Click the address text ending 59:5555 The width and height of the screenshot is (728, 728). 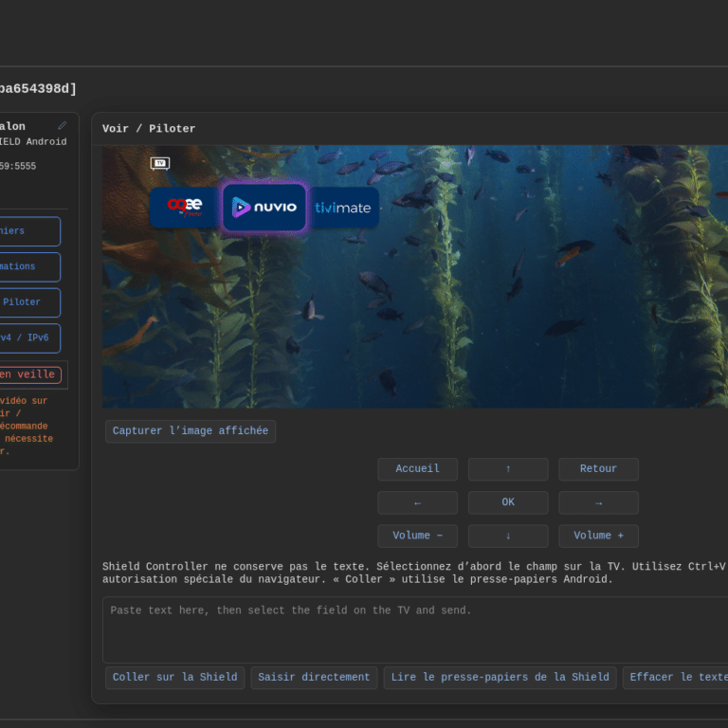pyautogui.click(x=18, y=166)
